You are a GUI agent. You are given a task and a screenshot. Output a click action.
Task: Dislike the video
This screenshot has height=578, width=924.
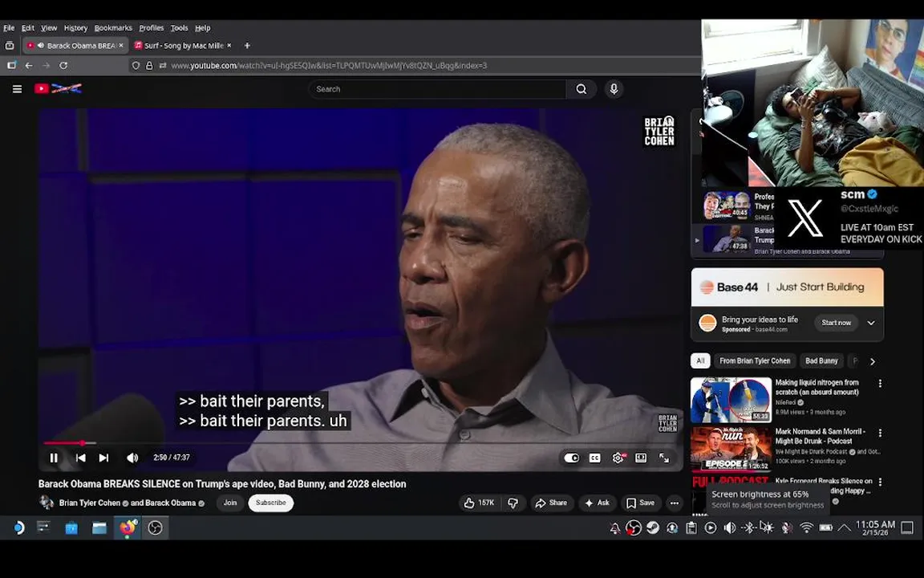coord(513,503)
